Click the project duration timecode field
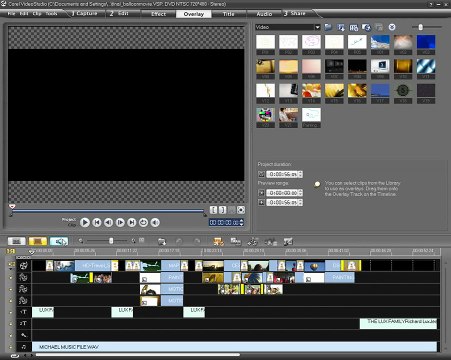Screen dimensions: 451x360 [x=282, y=174]
